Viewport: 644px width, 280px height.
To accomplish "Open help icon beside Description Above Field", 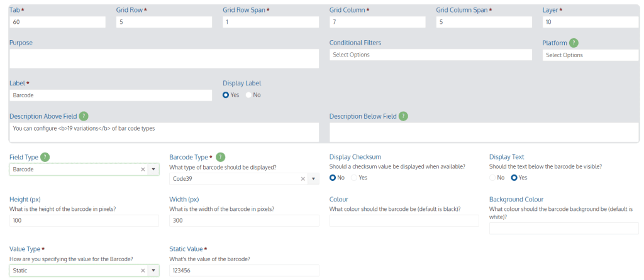I will 84,116.
